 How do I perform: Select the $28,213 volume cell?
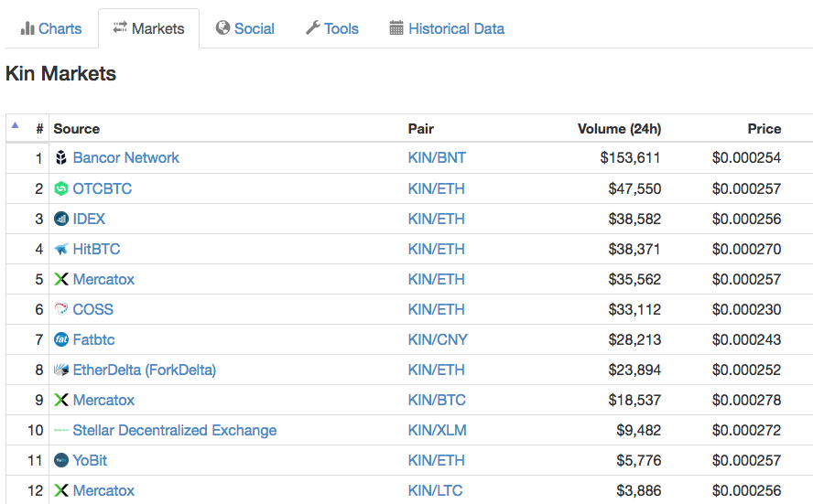click(634, 339)
